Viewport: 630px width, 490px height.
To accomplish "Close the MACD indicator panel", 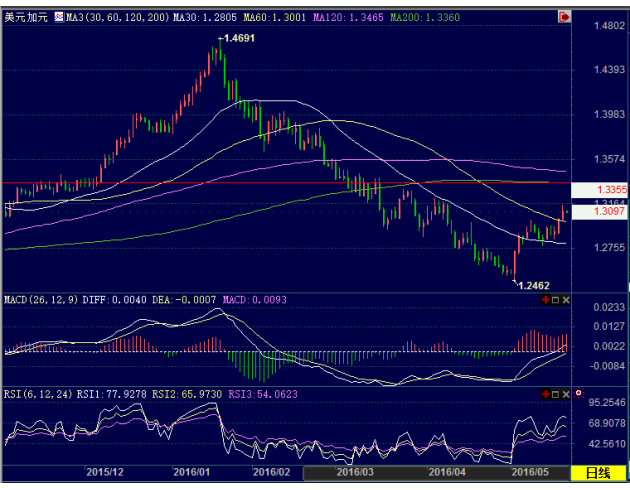I will tap(565, 300).
